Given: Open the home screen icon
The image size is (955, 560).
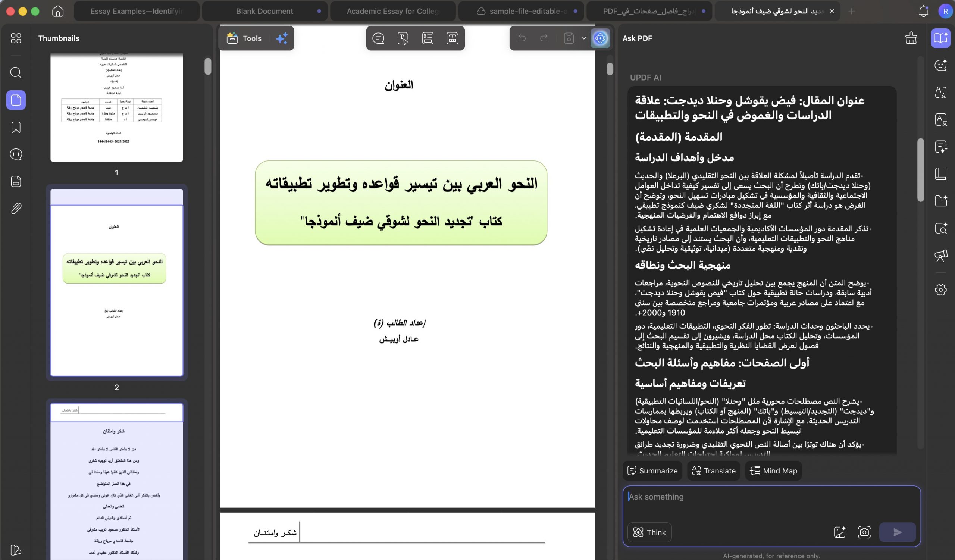Looking at the screenshot, I should tap(57, 11).
